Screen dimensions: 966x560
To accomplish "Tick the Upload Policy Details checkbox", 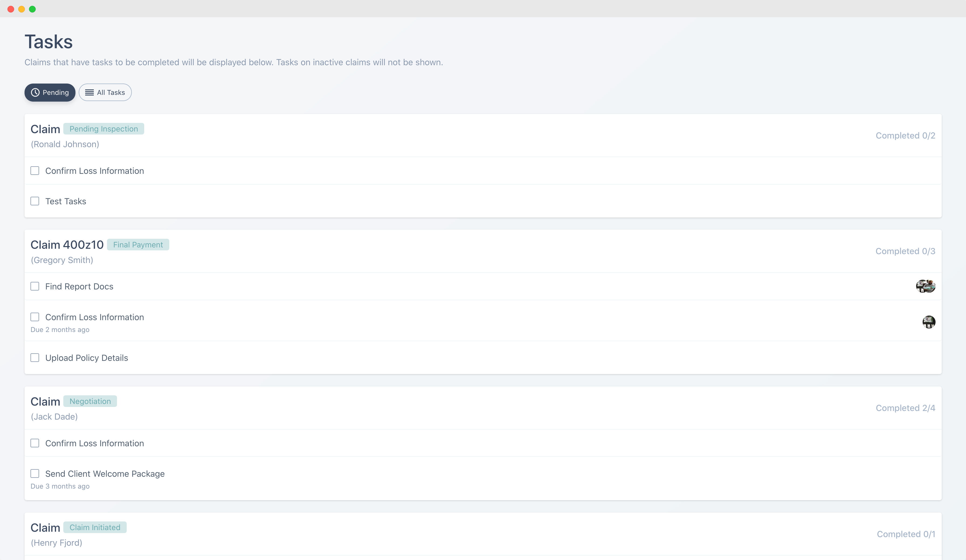I will (35, 358).
